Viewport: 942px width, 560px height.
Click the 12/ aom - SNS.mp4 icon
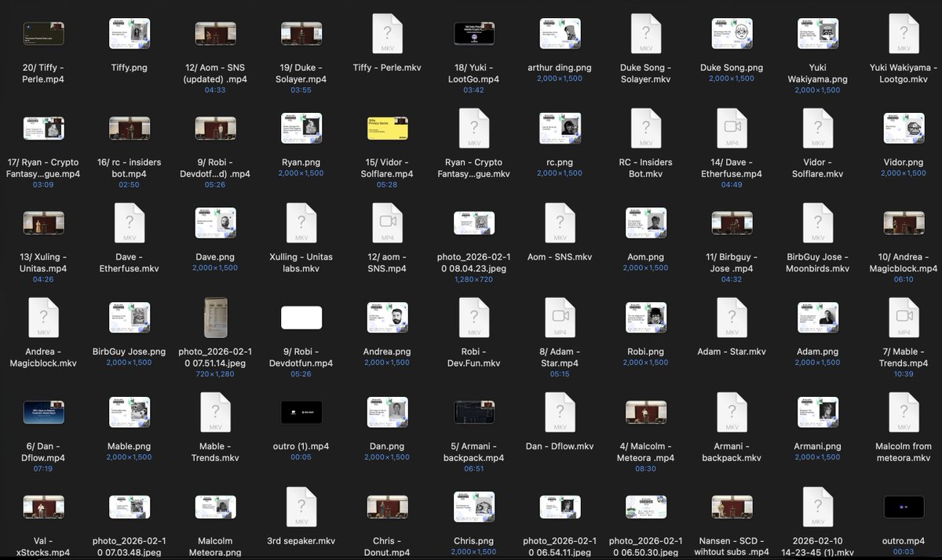point(388,224)
